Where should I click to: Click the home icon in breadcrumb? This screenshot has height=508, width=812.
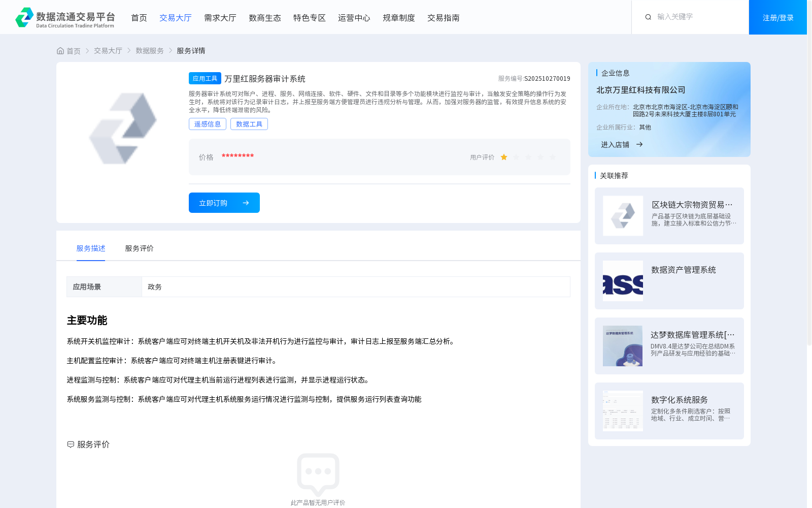click(x=60, y=51)
